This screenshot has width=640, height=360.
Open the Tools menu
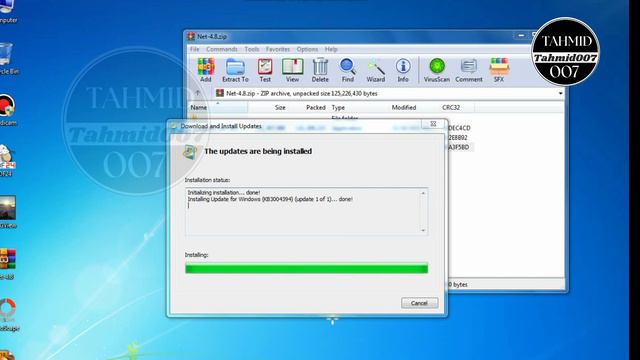pos(252,49)
